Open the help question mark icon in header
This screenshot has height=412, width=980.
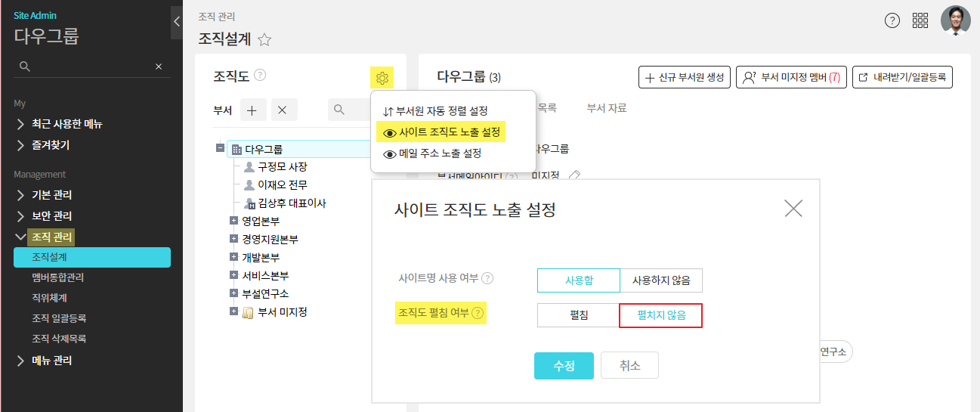[x=892, y=20]
